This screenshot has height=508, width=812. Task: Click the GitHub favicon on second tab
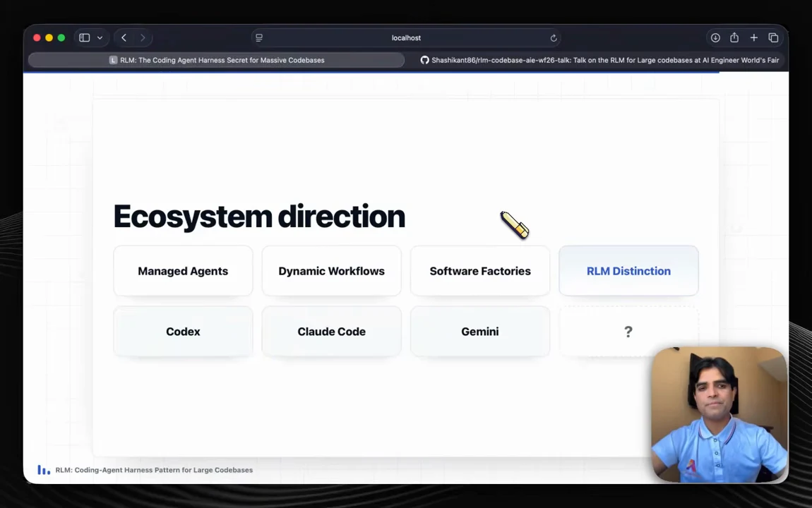(424, 60)
